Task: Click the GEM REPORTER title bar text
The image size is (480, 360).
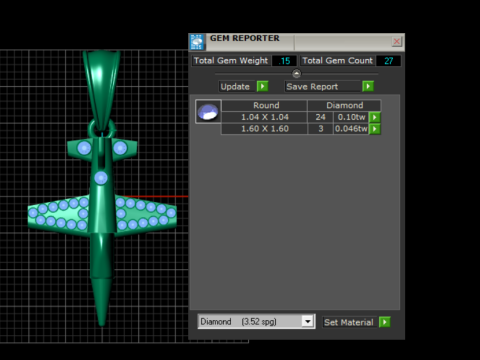Action: click(x=245, y=38)
